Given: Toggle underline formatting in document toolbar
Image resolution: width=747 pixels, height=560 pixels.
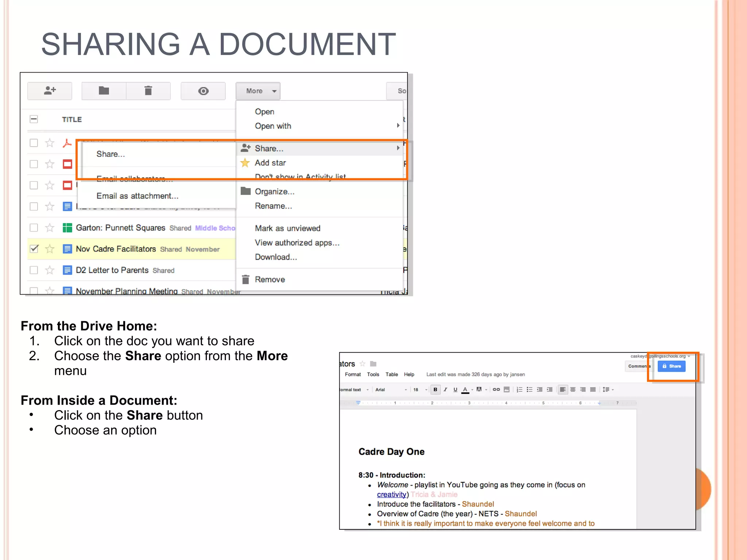Looking at the screenshot, I should click(455, 389).
